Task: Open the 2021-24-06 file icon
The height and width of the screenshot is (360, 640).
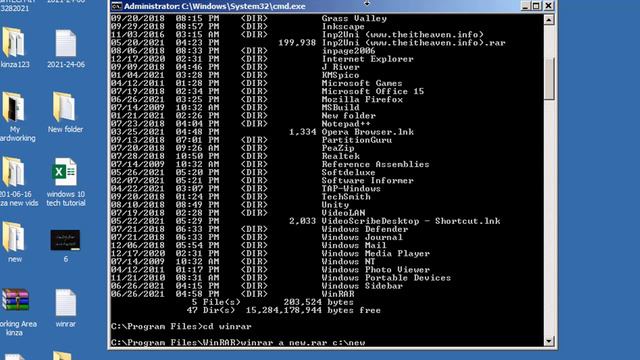Action: tap(66, 47)
